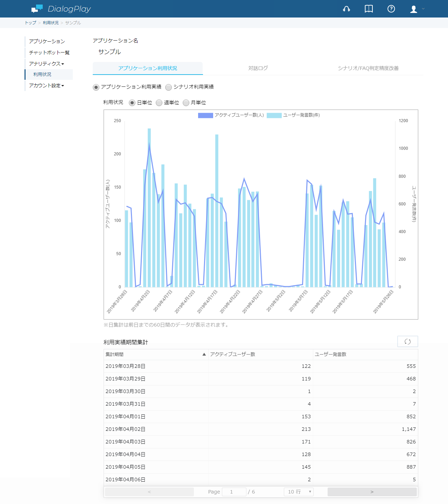Go to previous table page
Screen dimensions: 448x504
[x=149, y=492]
